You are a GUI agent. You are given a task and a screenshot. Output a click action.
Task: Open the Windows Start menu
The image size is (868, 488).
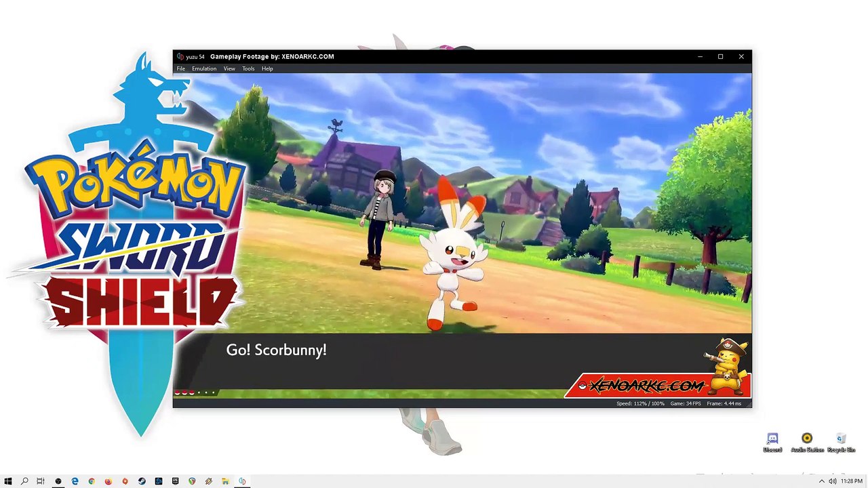(8, 481)
